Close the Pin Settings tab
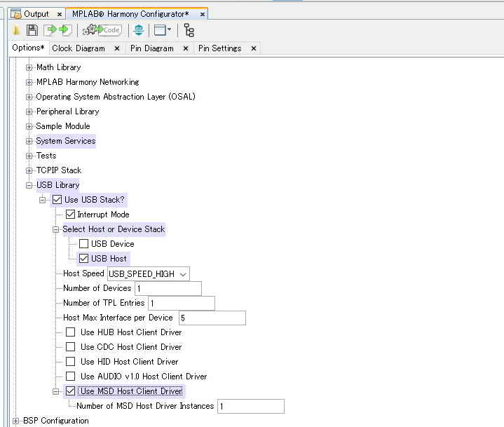 254,48
